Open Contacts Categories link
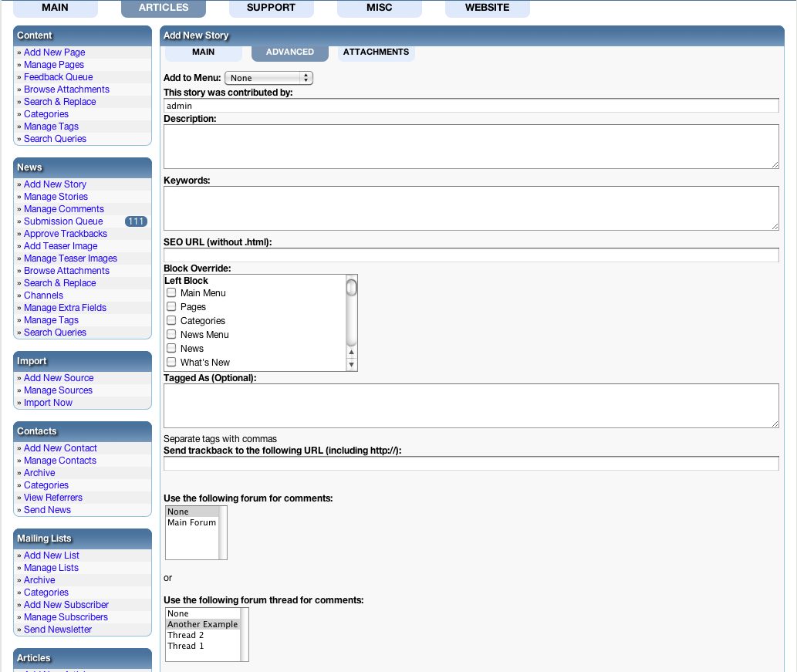797x672 pixels. 46,485
